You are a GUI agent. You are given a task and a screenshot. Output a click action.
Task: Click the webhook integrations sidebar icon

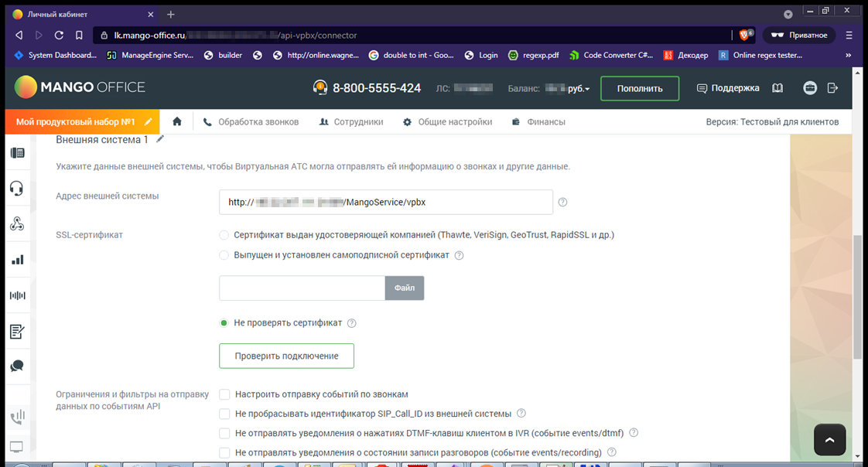point(16,224)
